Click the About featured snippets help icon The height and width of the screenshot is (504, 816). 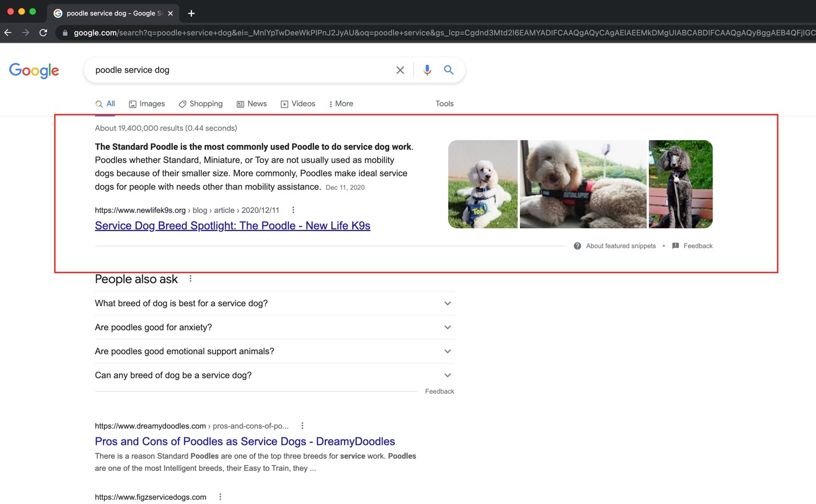coord(577,246)
